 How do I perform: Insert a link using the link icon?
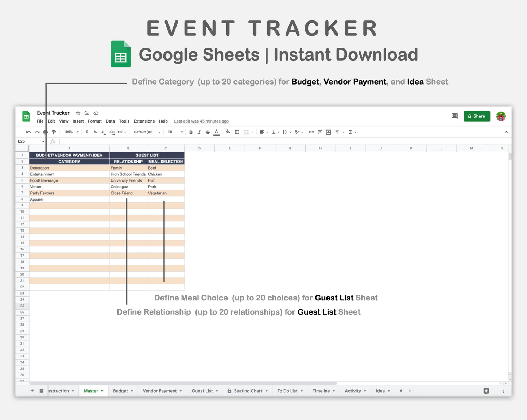pyautogui.click(x=311, y=132)
